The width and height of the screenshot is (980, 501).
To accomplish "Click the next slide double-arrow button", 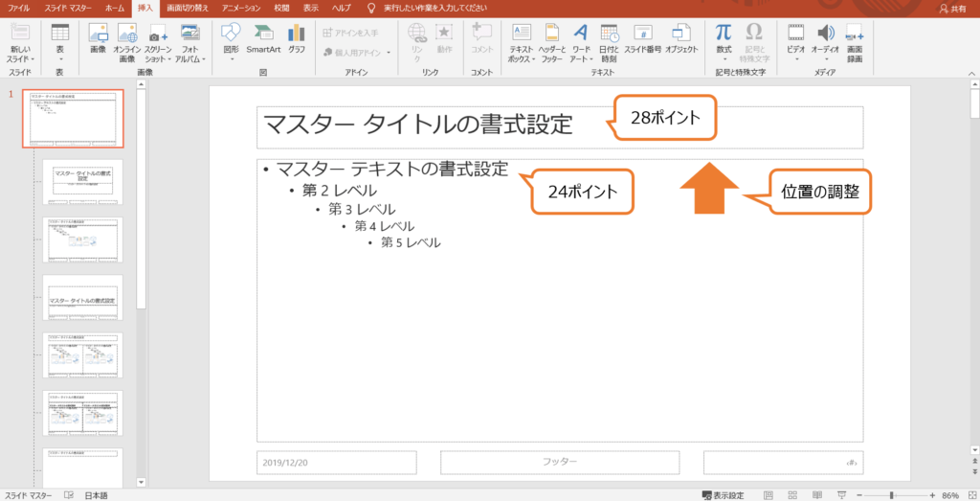I will [975, 471].
